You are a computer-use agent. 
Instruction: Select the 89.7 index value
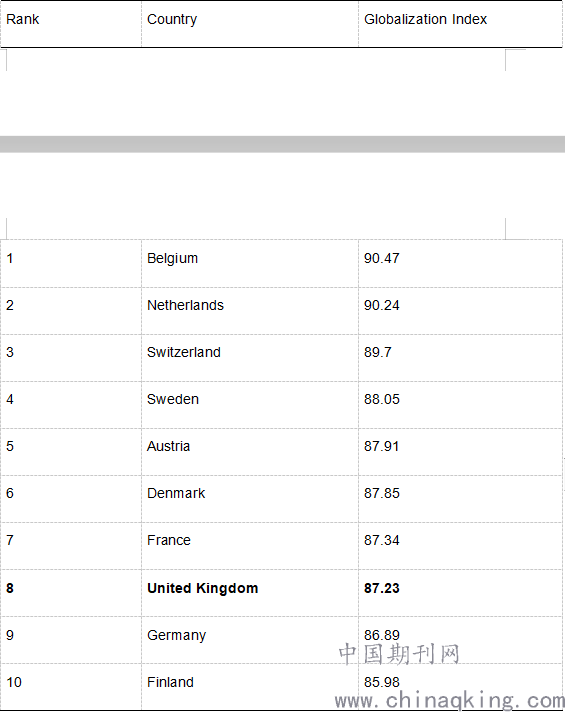coord(378,352)
